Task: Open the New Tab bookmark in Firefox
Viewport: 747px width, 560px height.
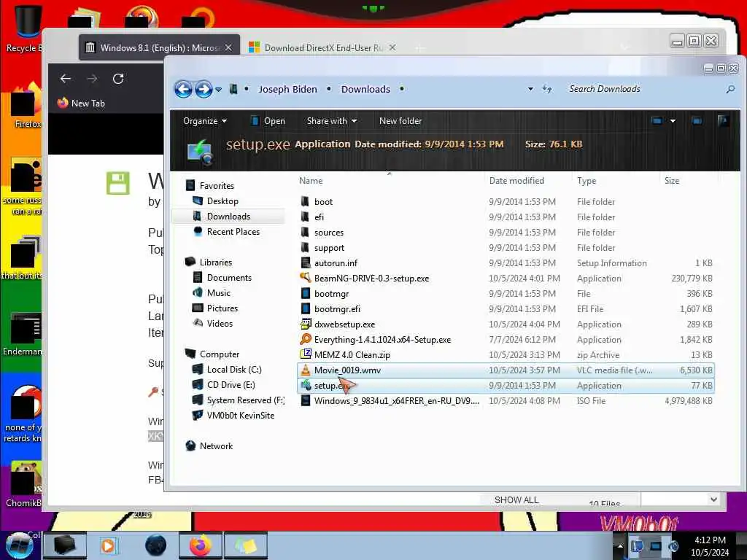Action: coord(81,104)
